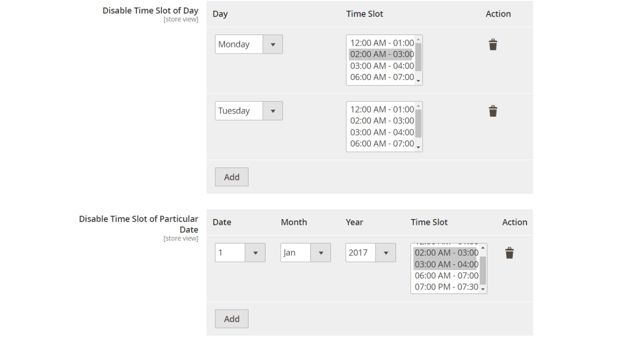644x364 pixels.
Task: Add a new day time slot row
Action: tap(231, 177)
